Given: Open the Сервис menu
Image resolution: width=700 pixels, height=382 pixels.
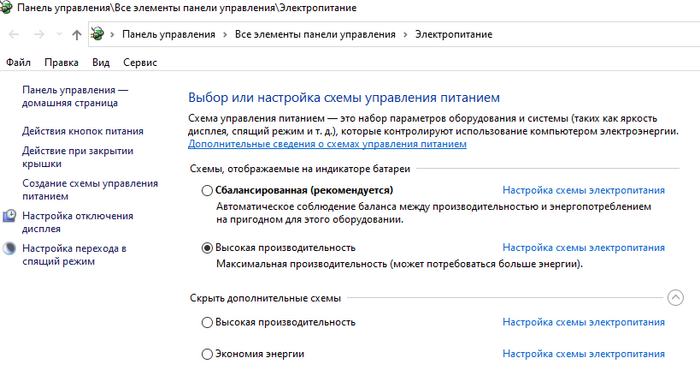Looking at the screenshot, I should [140, 62].
